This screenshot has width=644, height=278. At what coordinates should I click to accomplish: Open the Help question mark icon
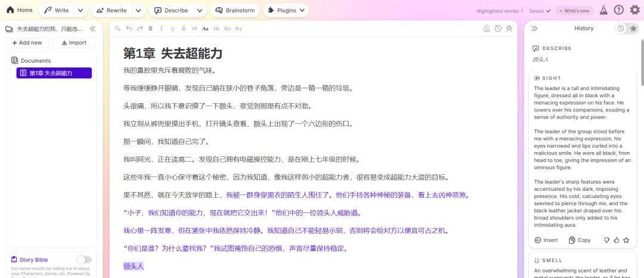[x=618, y=10]
